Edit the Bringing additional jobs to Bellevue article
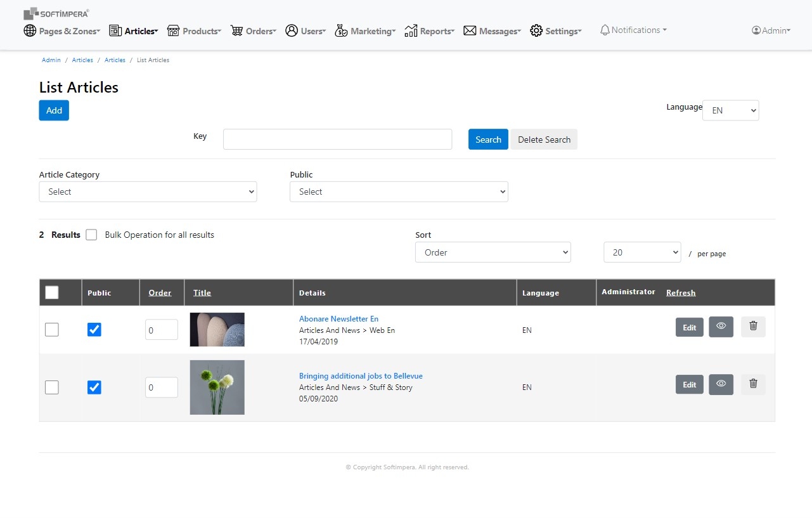 pyautogui.click(x=690, y=384)
